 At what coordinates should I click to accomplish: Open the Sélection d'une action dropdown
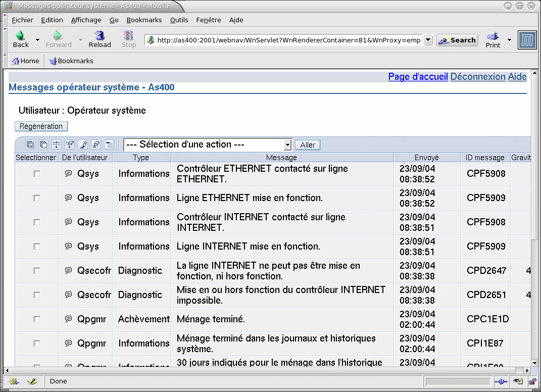(208, 145)
